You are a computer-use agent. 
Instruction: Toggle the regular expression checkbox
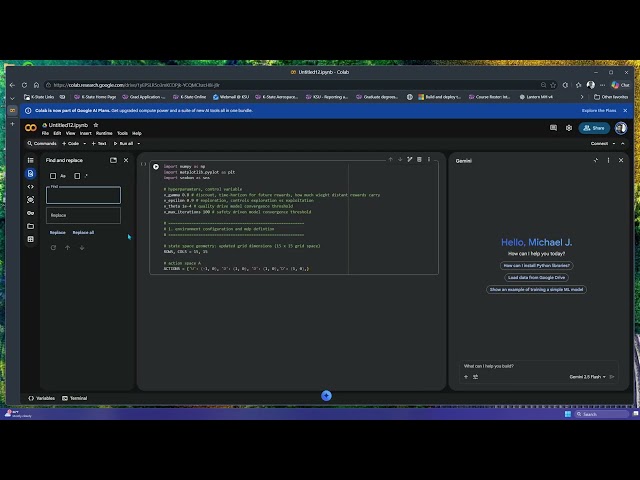pyautogui.click(x=77, y=176)
